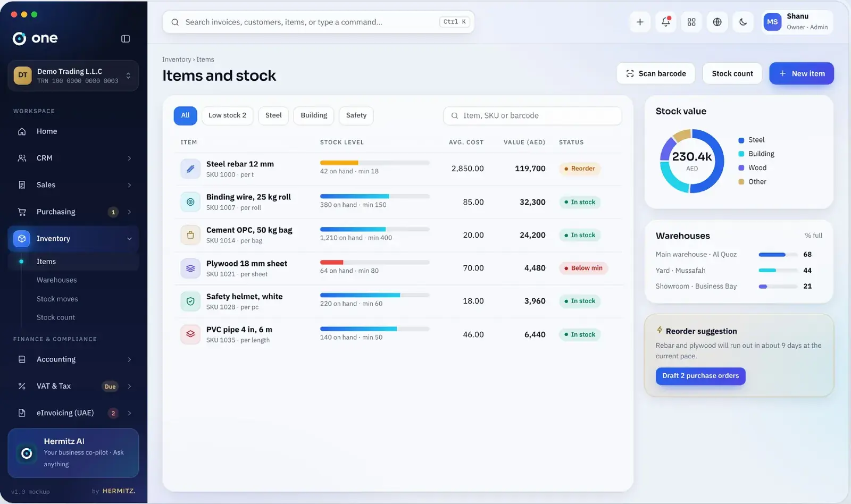Viewport: 851px width, 504px height.
Task: Open Warehouses submenu item
Action: [56, 280]
